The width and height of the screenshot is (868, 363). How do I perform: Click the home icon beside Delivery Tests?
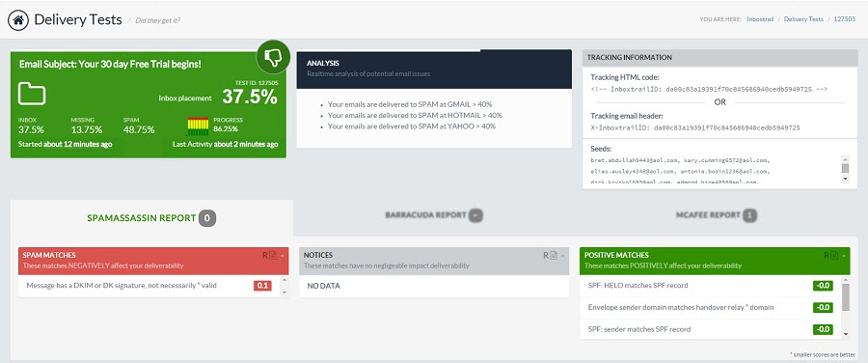[17, 20]
